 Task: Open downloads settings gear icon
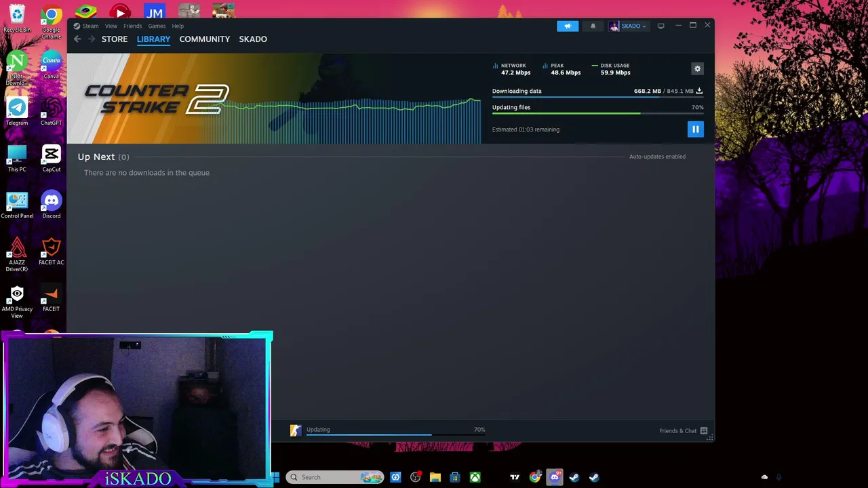[x=697, y=68]
